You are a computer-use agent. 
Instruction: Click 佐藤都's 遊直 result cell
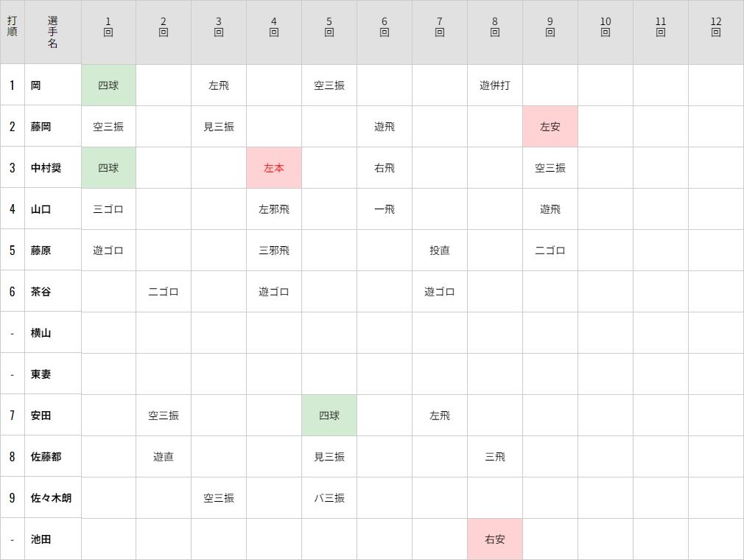[164, 457]
